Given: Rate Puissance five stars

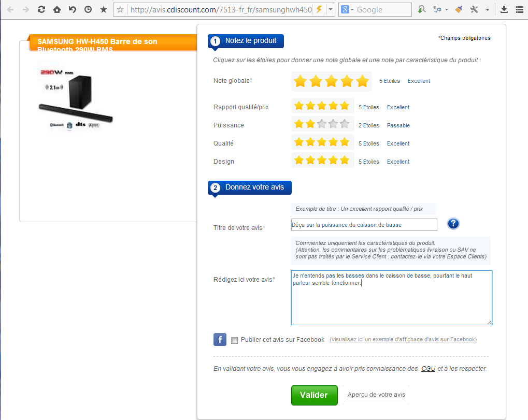Looking at the screenshot, I should coord(345,124).
